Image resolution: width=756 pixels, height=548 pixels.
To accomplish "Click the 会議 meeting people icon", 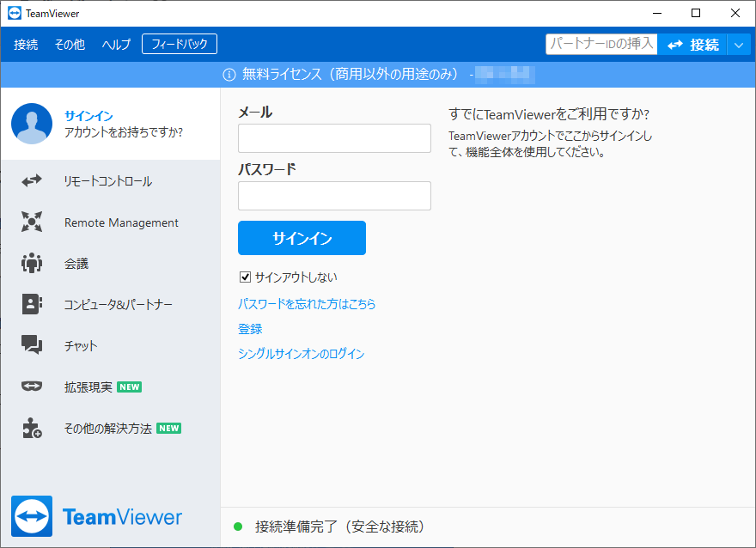I will (x=32, y=263).
